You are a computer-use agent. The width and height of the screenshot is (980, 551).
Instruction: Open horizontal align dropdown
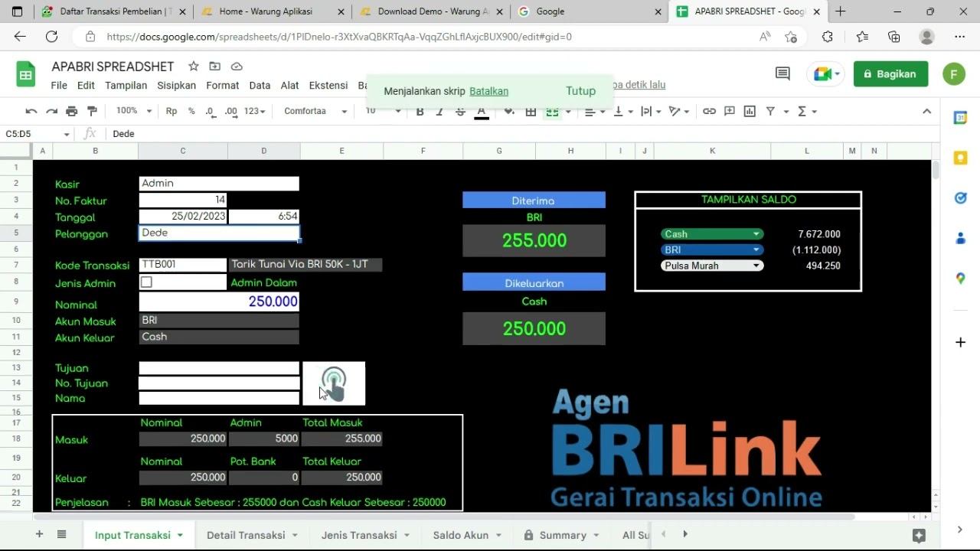click(x=594, y=112)
